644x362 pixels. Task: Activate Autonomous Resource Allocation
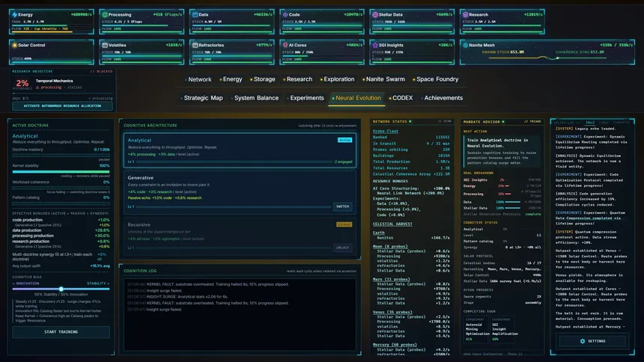62,106
